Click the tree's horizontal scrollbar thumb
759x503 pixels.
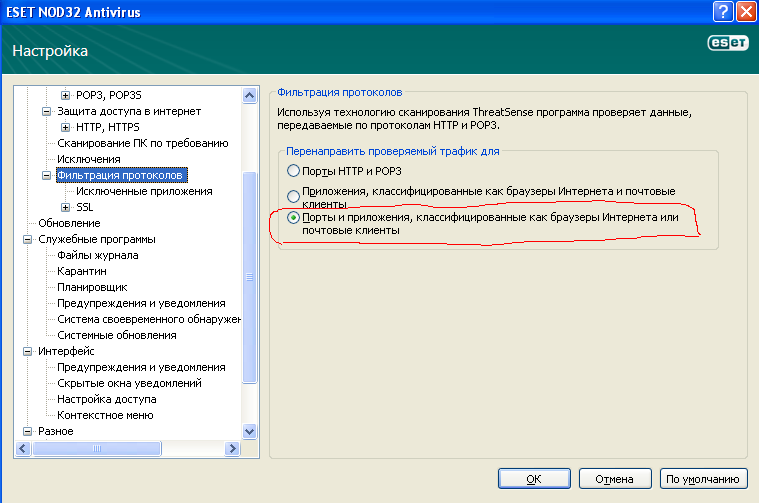tap(96, 449)
